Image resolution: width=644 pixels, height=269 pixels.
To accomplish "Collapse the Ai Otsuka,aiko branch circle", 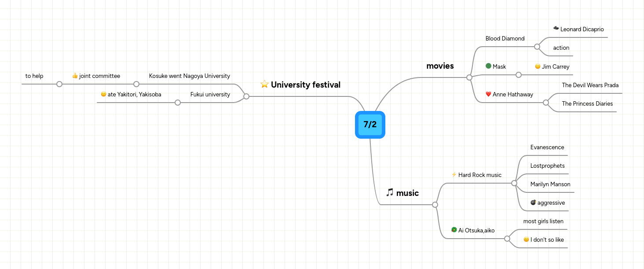I will (507, 239).
